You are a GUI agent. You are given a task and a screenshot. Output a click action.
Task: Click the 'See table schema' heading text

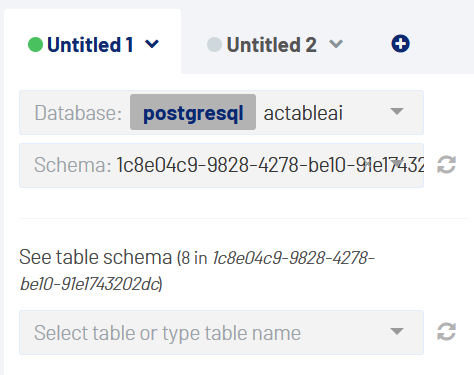(x=95, y=257)
